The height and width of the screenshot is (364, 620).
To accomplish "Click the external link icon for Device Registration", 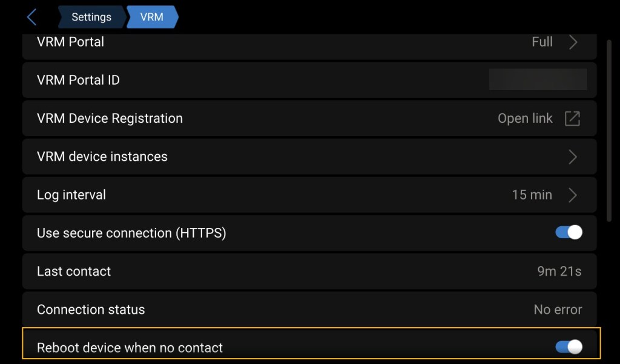I will tap(572, 119).
